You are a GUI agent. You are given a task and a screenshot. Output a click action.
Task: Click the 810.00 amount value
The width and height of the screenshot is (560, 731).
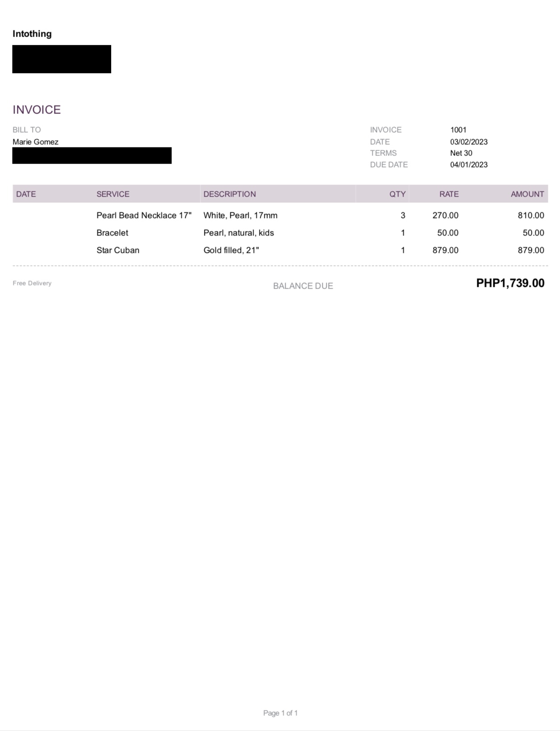(531, 215)
